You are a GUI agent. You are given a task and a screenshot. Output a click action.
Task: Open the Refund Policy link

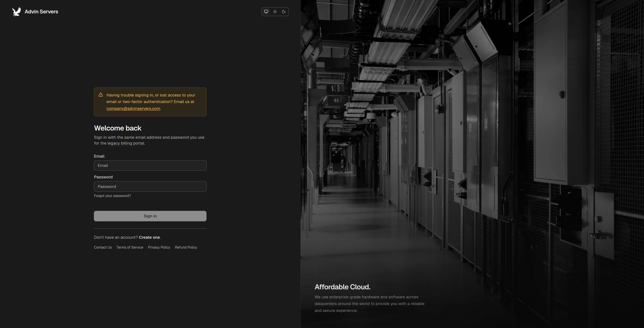(x=186, y=247)
